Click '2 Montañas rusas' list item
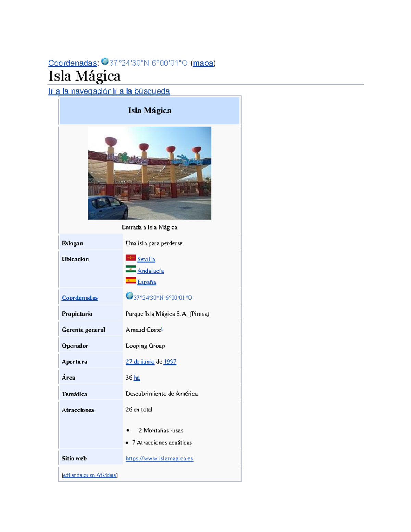The width and height of the screenshot is (411, 532). [161, 431]
